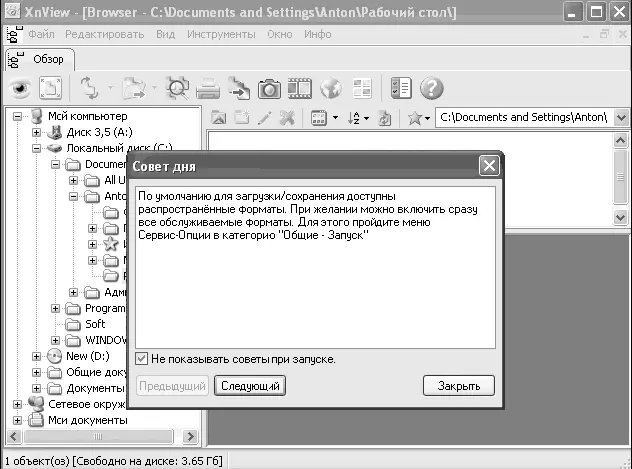Click the Fullscreen toolbar icon
The width and height of the screenshot is (632, 469).
[50, 88]
